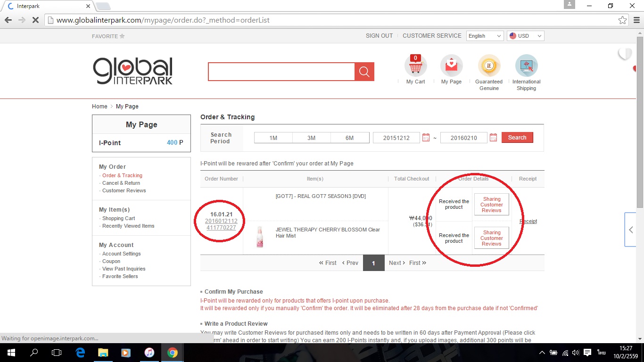The image size is (644, 362).
Task: Click the start date field 20151212
Action: tap(396, 138)
